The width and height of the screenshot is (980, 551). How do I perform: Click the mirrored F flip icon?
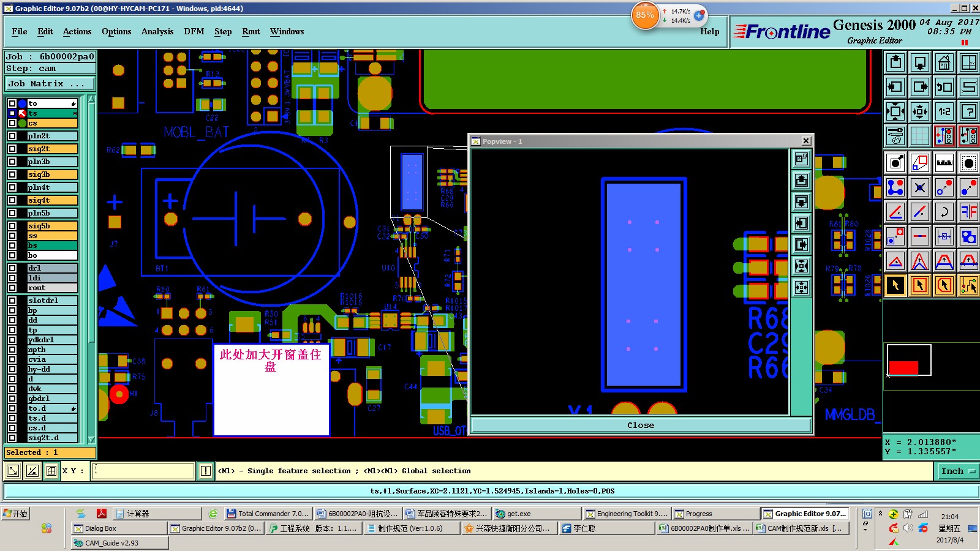coord(969,212)
